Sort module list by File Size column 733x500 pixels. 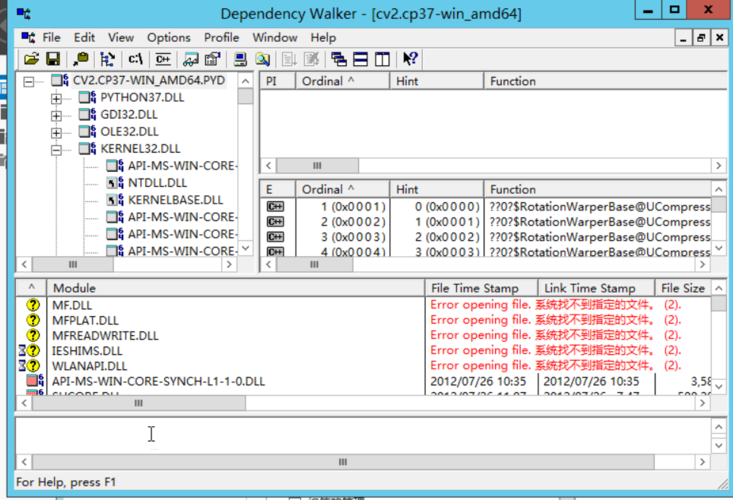pos(683,288)
